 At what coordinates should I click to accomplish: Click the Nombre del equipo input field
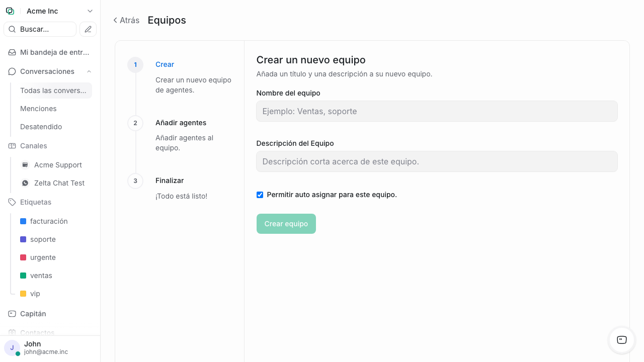tap(437, 111)
